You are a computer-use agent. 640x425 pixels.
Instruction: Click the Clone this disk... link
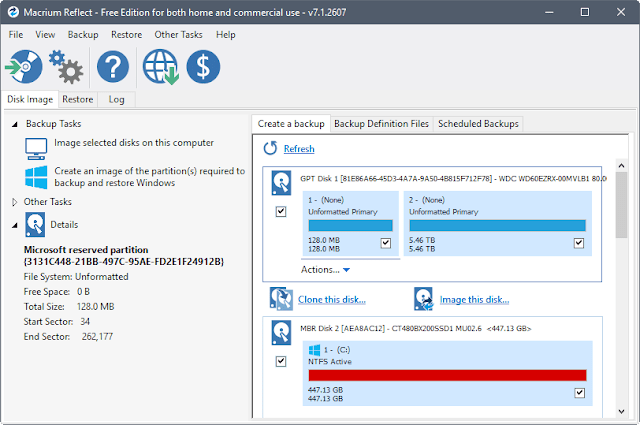[x=332, y=300]
